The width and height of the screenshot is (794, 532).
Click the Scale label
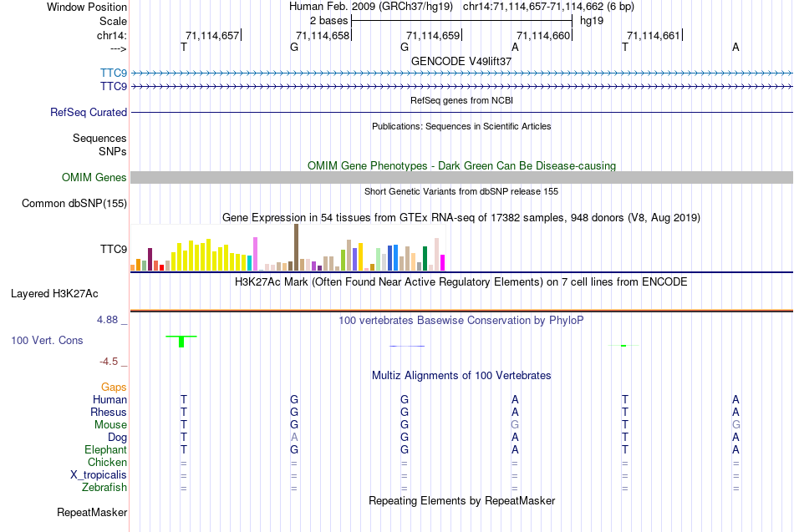tap(113, 21)
